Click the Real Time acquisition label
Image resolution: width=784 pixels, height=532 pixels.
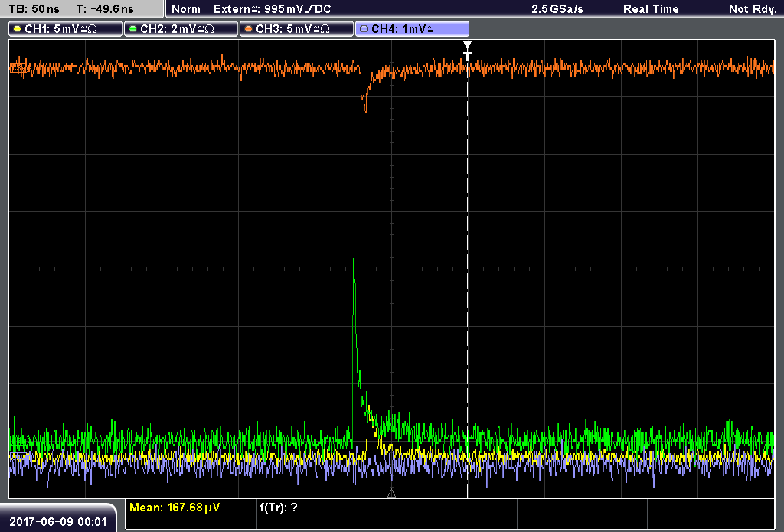click(651, 9)
